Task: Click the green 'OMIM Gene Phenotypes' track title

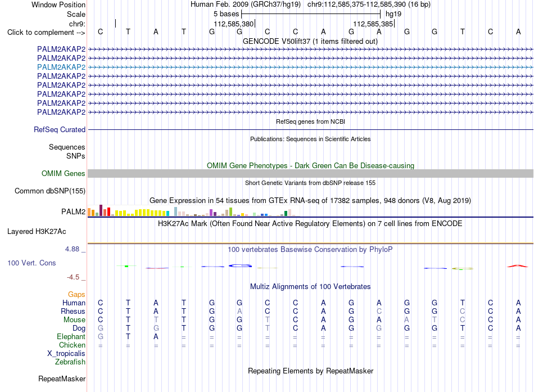Action: [x=310, y=166]
